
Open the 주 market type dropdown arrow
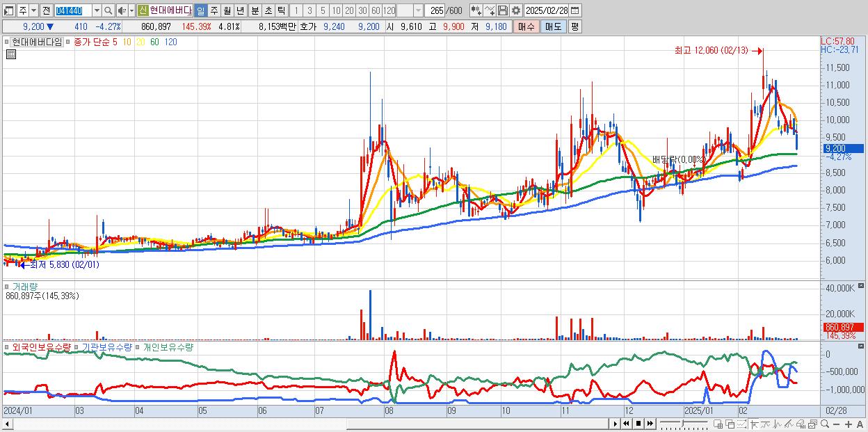[x=33, y=10]
